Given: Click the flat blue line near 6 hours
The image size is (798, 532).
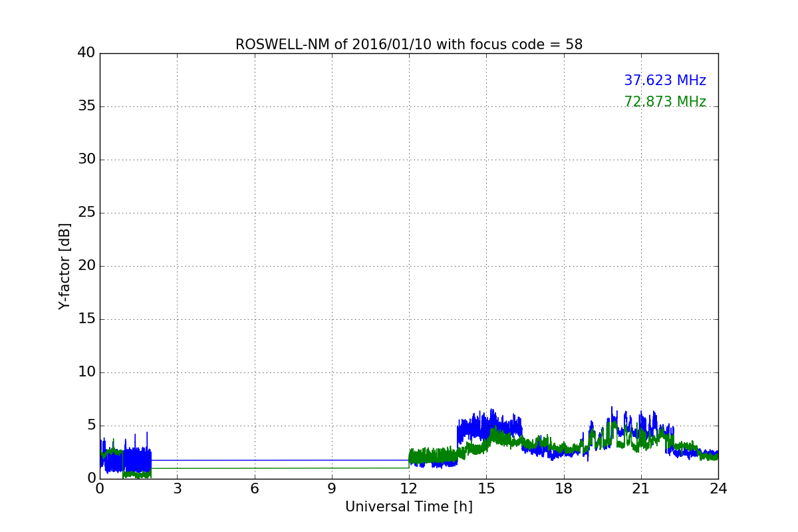Looking at the screenshot, I should click(x=254, y=460).
